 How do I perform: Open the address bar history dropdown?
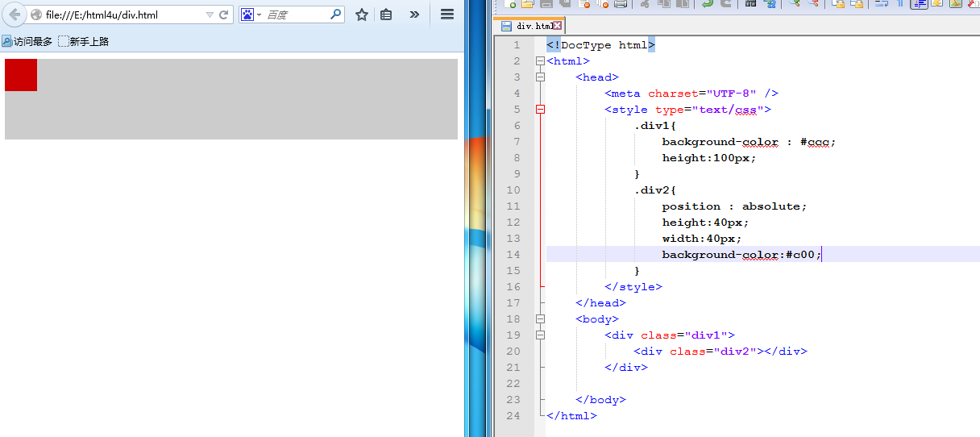click(x=210, y=15)
